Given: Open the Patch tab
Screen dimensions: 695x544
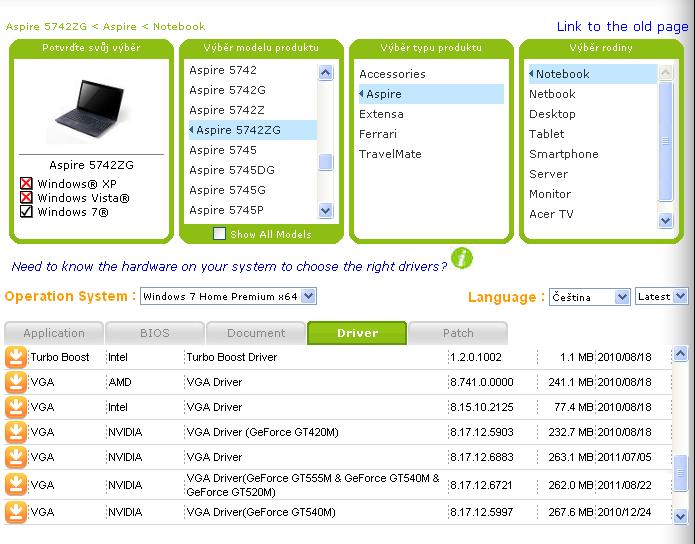Looking at the screenshot, I should click(x=458, y=333).
